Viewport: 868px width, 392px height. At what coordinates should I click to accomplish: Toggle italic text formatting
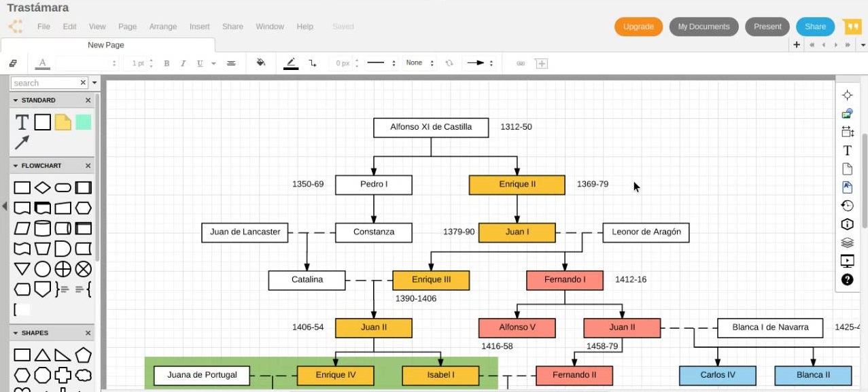click(183, 62)
